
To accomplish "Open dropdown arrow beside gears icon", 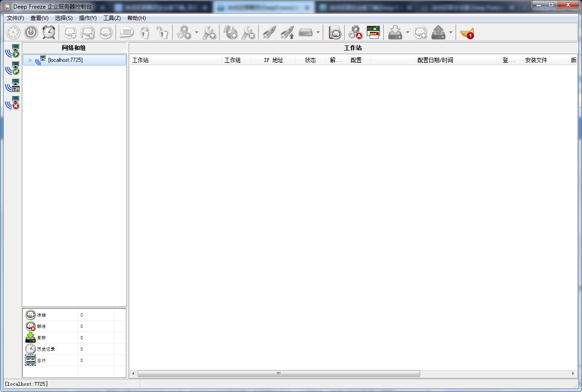I will [x=196, y=32].
